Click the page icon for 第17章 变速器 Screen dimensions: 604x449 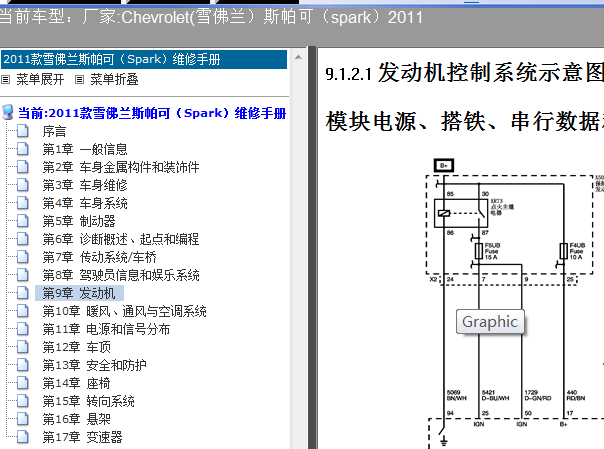[23, 436]
